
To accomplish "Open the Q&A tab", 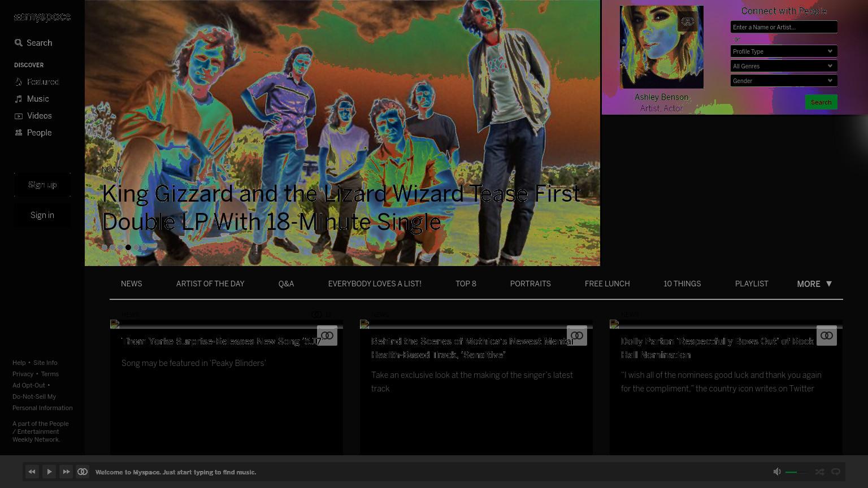I will 286,284.
